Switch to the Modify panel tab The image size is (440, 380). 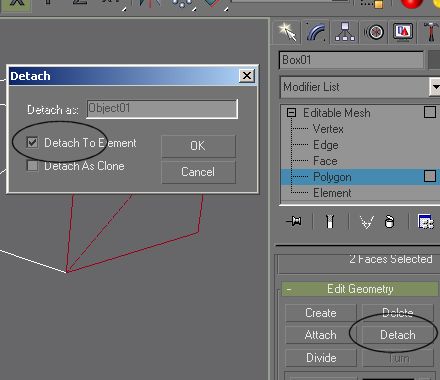click(316, 32)
